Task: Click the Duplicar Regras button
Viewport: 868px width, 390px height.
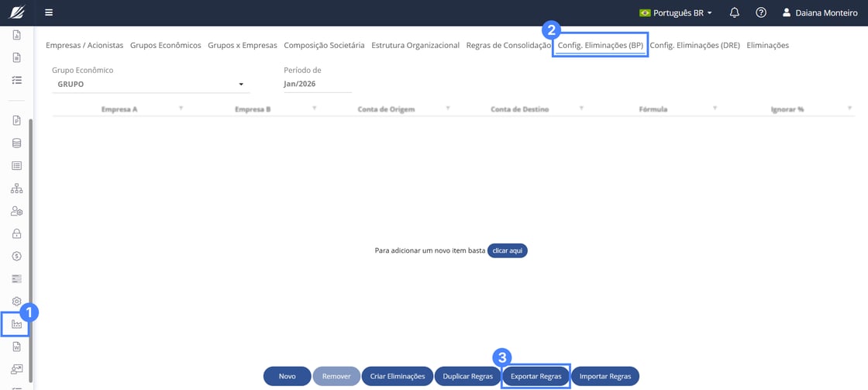Action: coord(468,376)
